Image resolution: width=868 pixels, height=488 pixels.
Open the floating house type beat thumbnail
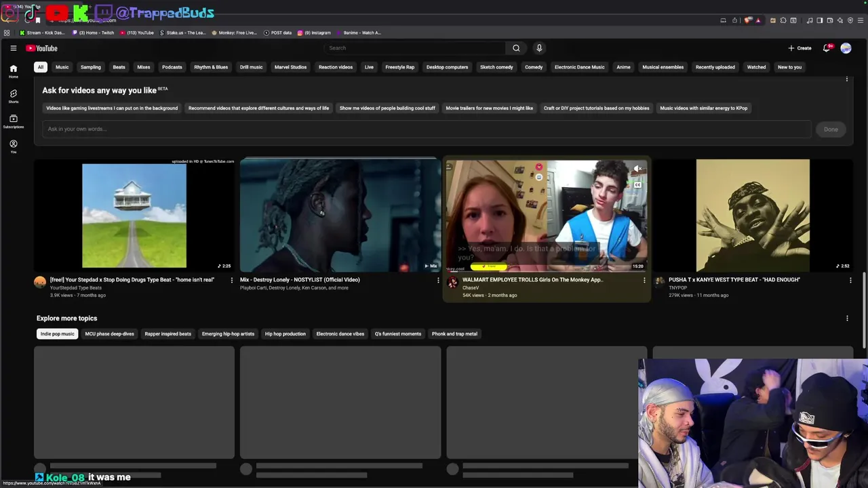(134, 216)
